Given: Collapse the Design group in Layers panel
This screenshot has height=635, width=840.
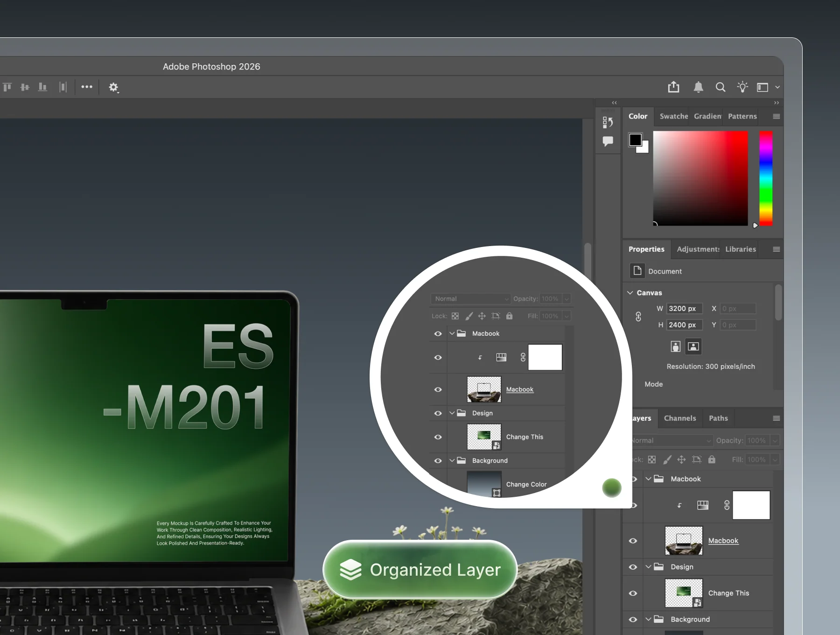Looking at the screenshot, I should coord(648,566).
